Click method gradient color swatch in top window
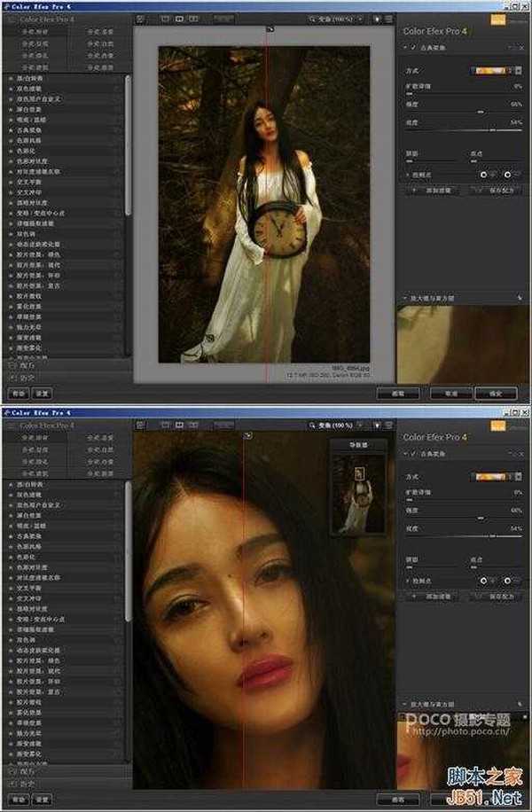532x812 pixels. (x=489, y=70)
